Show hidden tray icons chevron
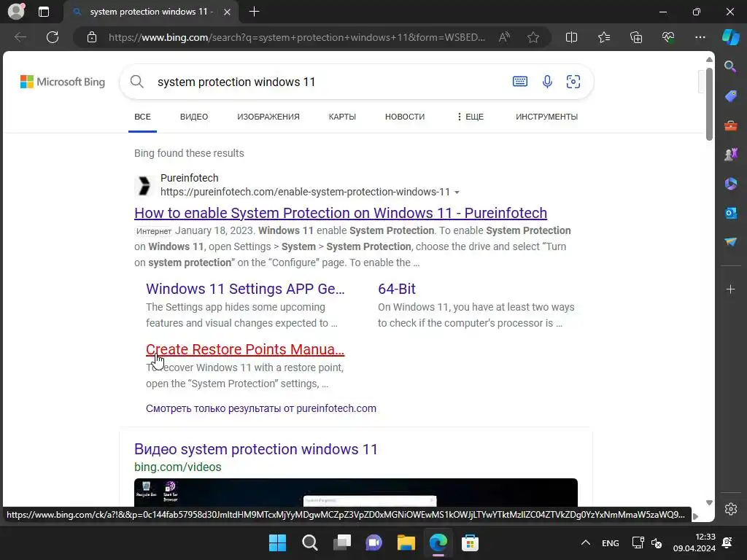This screenshot has height=560, width=747. (x=586, y=542)
